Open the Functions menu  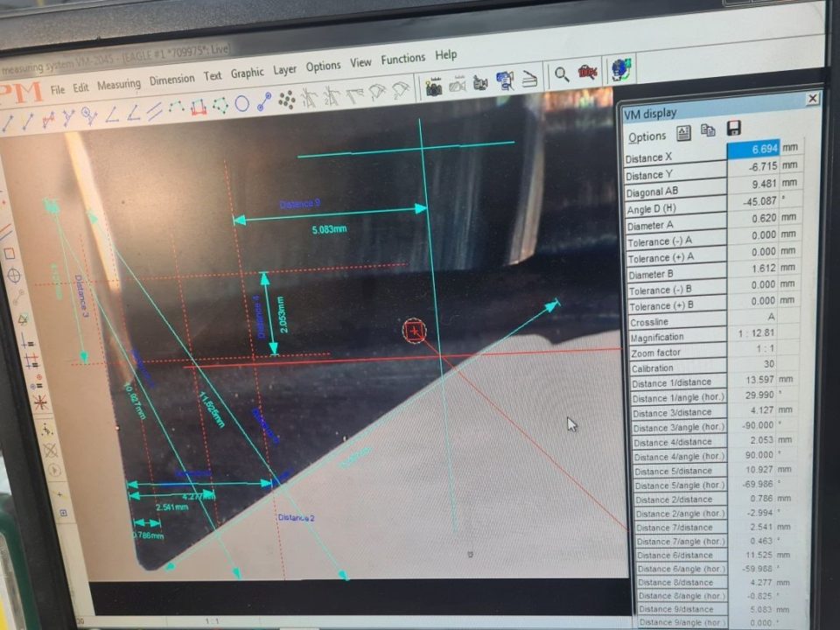point(402,59)
